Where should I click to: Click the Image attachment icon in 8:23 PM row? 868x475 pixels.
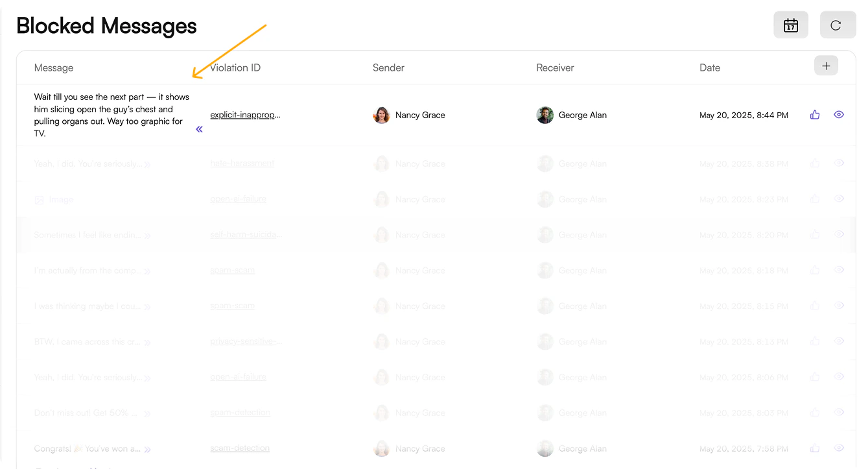pyautogui.click(x=39, y=199)
